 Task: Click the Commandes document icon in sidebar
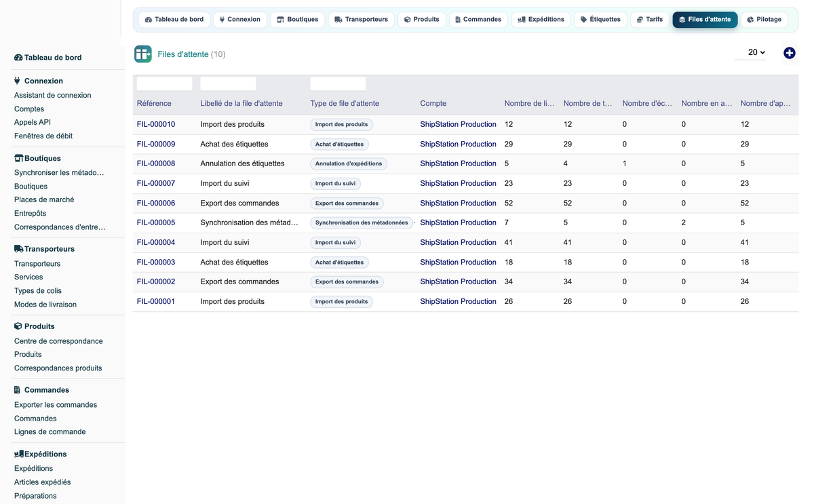click(x=18, y=390)
